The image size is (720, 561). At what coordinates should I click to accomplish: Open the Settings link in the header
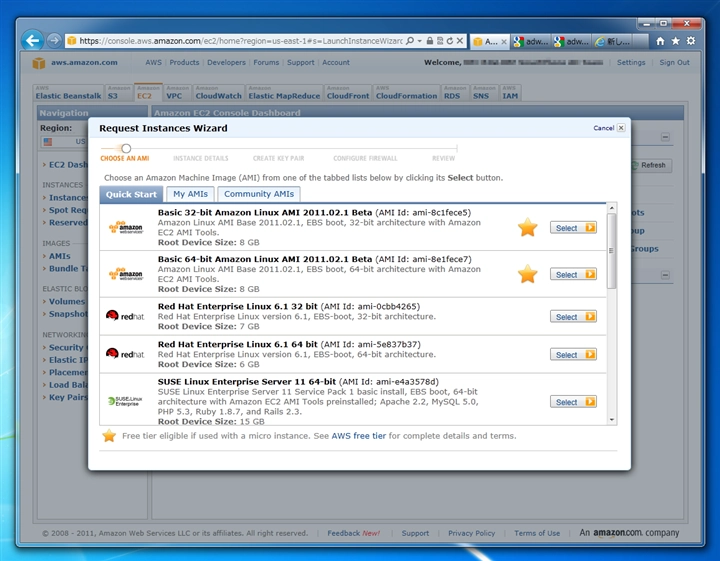[630, 62]
